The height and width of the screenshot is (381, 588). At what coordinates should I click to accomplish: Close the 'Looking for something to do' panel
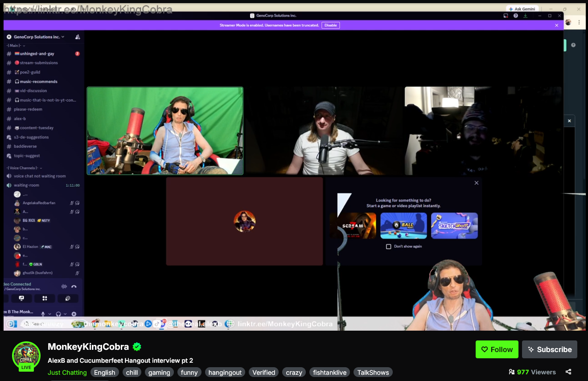click(477, 183)
